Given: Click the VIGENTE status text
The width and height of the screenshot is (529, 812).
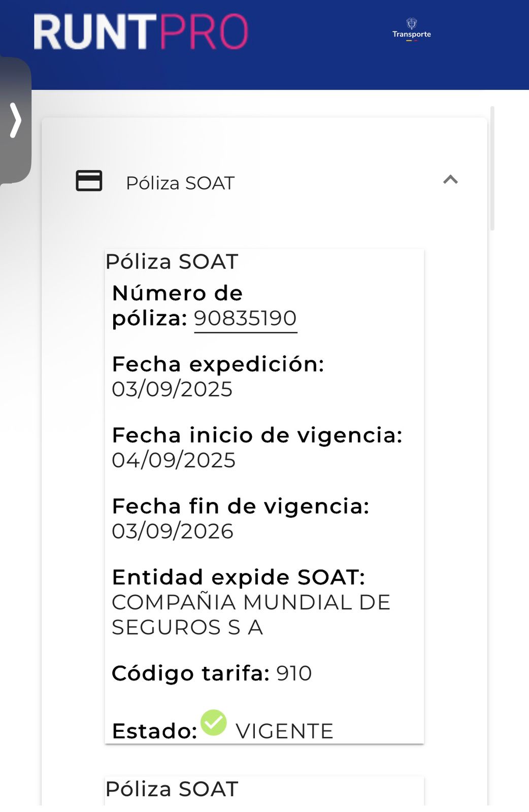Looking at the screenshot, I should point(284,731).
